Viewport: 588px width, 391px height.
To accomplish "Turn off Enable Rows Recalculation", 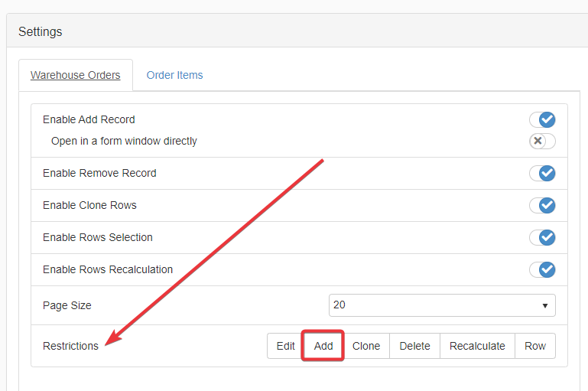I will [x=542, y=270].
